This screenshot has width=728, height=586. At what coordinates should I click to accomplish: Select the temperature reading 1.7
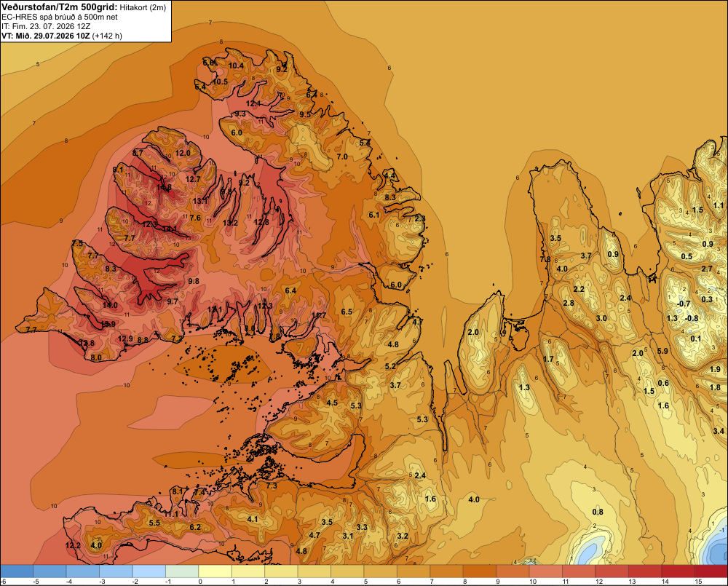tap(548, 359)
